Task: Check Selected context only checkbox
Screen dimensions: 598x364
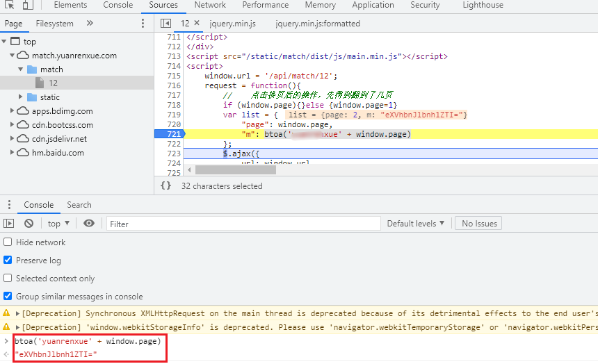Action: tap(8, 278)
